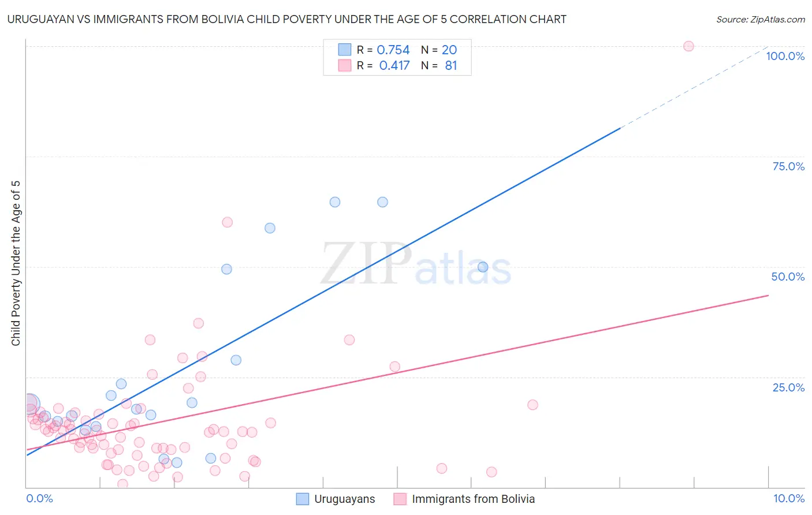The height and width of the screenshot is (515, 812).
Task: Click the pink Immigrants from Bolivia legend swatch
Action: pyautogui.click(x=400, y=499)
